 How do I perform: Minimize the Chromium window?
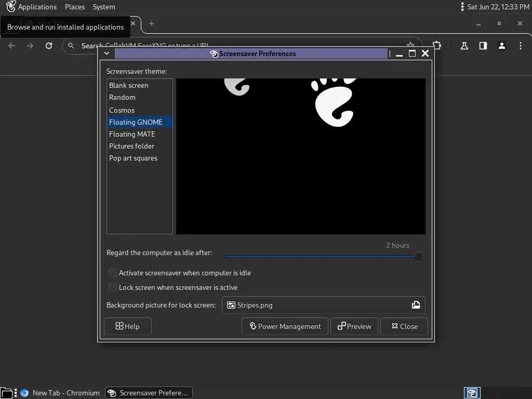point(478,24)
